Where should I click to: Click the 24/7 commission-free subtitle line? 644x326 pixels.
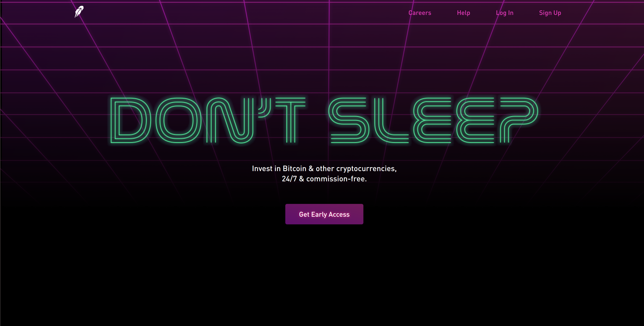click(x=324, y=179)
